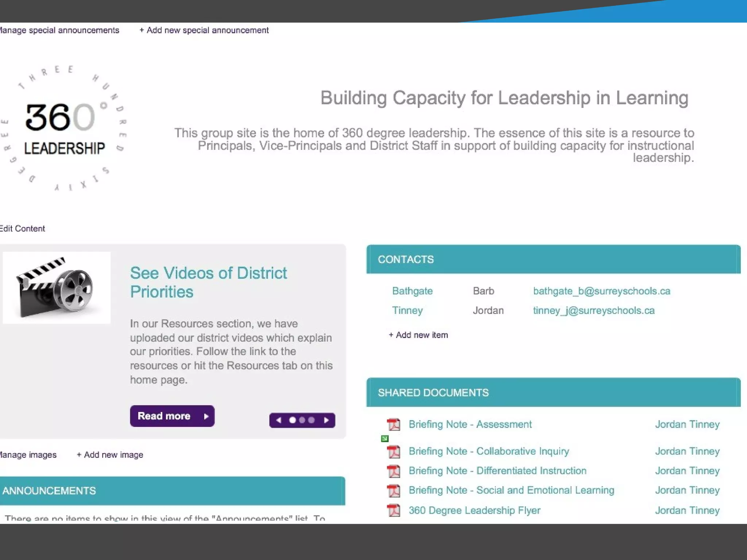
Task: Advance carousel with right arrow
Action: click(x=326, y=420)
